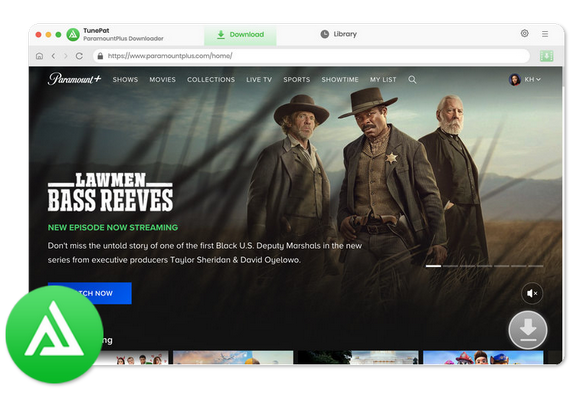
Task: Toggle the mute speaker button on hero video
Action: (x=532, y=293)
